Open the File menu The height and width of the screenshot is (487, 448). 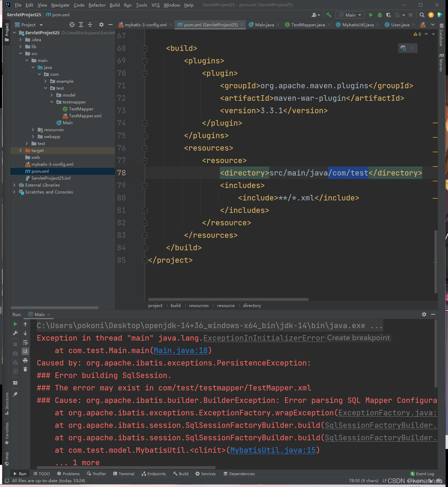click(x=18, y=5)
